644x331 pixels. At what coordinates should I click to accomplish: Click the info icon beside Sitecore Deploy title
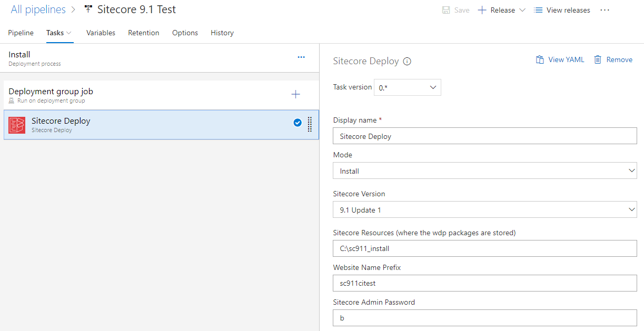pyautogui.click(x=407, y=62)
